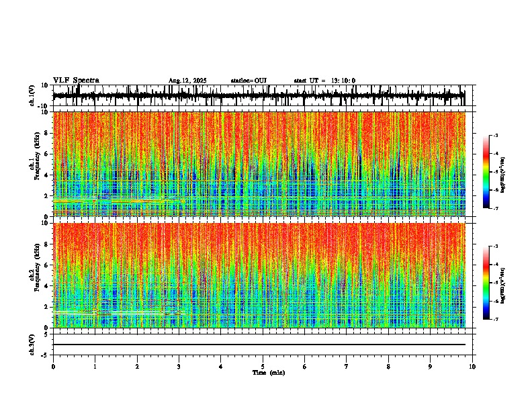
Task: Click the '6' kHz tick on ch.2 frequency axis
Action: pyautogui.click(x=47, y=265)
